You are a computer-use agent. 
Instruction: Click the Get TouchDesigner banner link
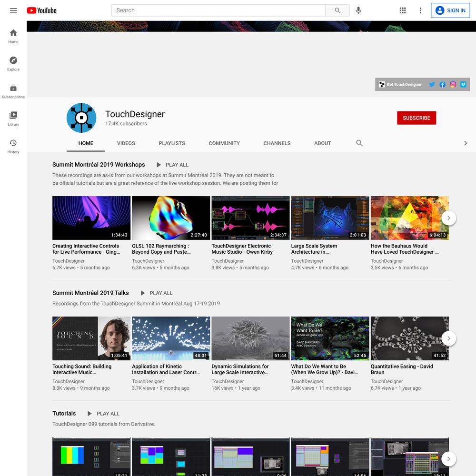tap(400, 84)
